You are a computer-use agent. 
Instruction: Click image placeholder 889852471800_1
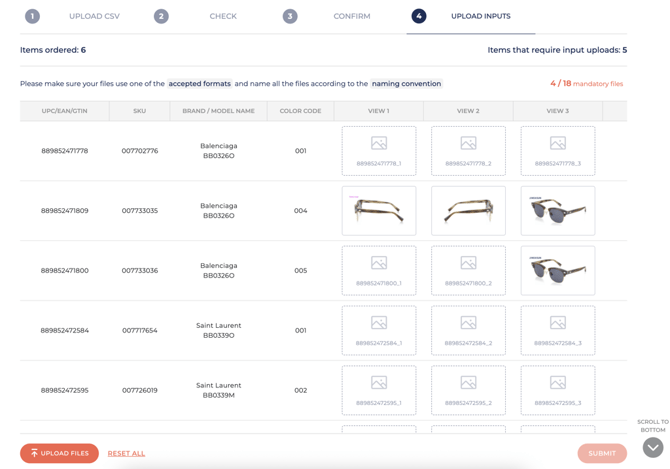[x=378, y=271]
